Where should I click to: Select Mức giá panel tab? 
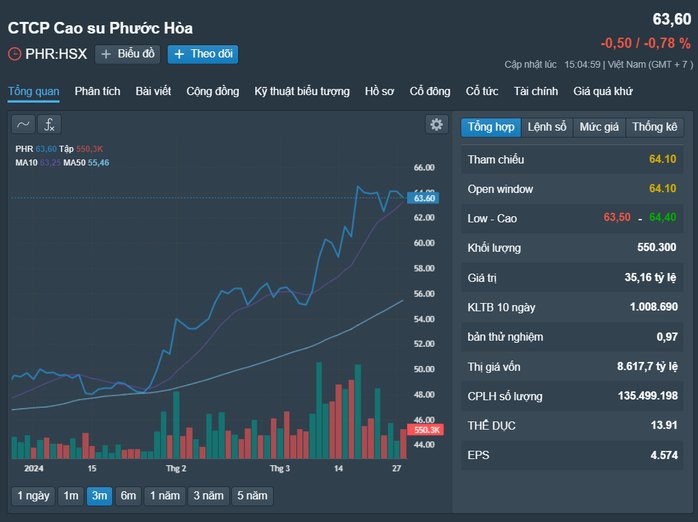599,127
